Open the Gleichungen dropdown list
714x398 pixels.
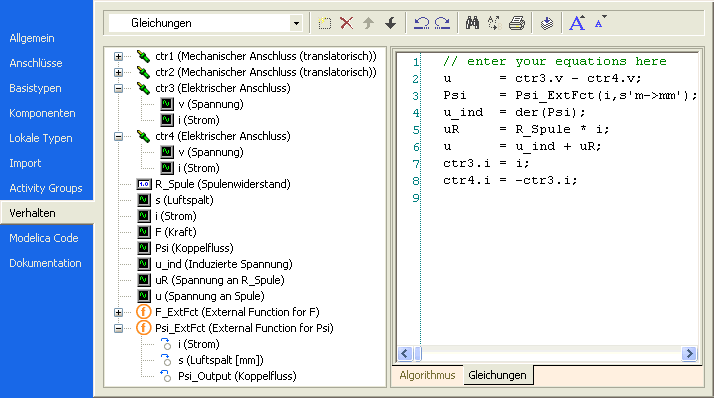pyautogui.click(x=296, y=23)
